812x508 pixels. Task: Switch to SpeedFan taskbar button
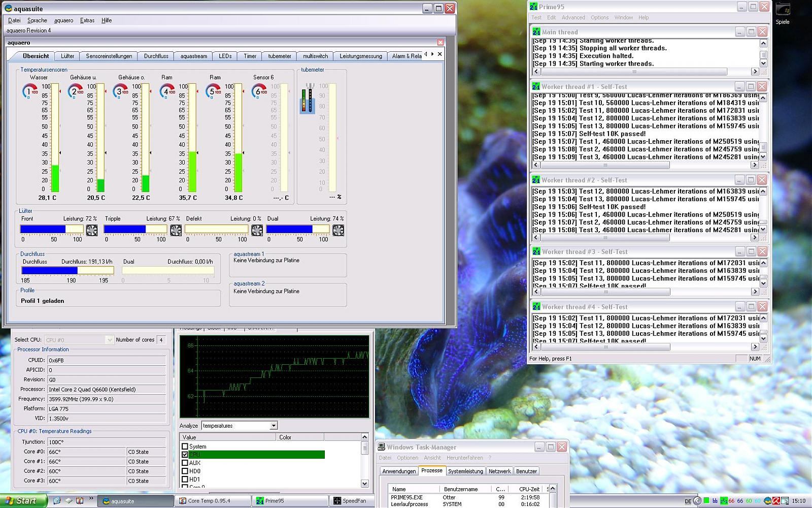[352, 500]
